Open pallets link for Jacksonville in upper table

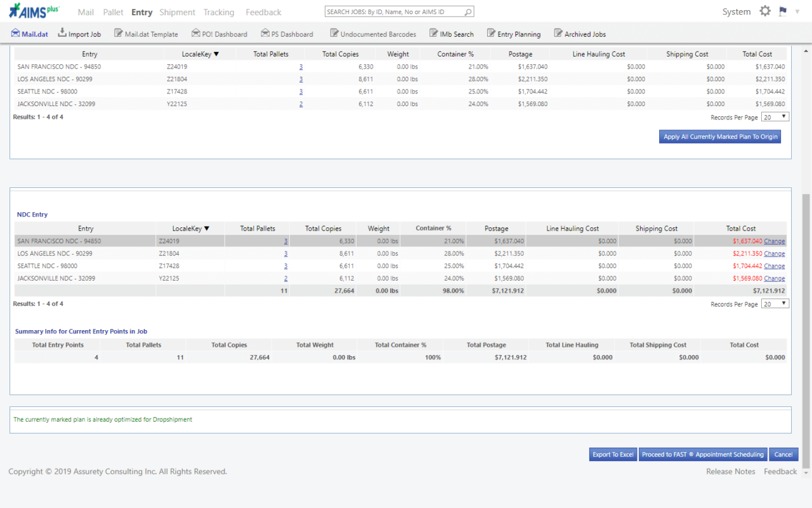click(301, 104)
